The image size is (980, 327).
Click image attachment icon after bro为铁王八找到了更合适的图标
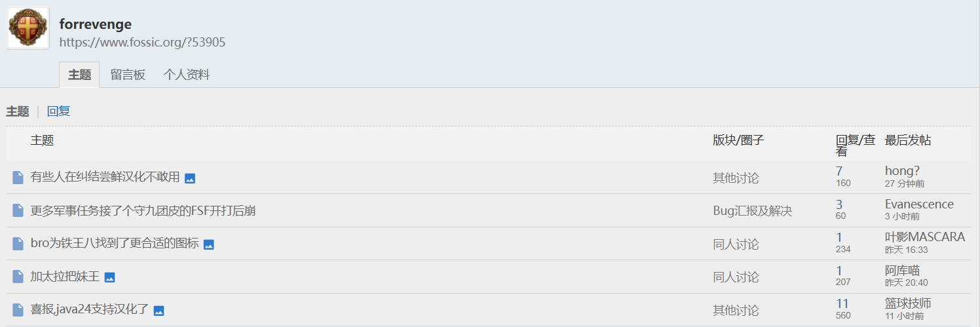[x=209, y=244]
